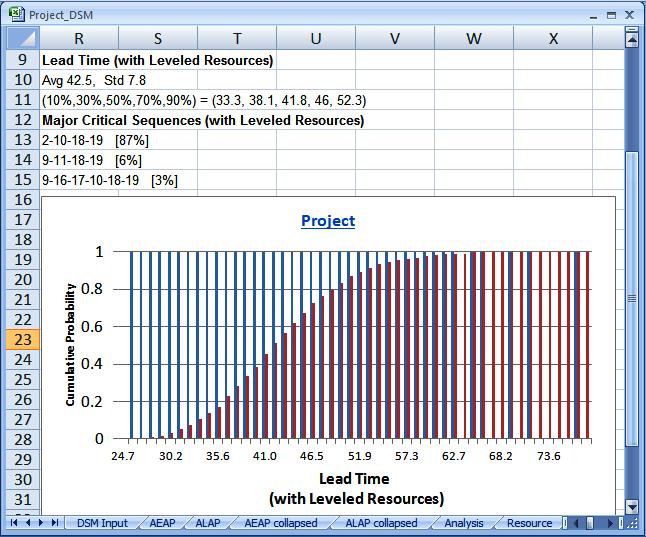The height and width of the screenshot is (537, 646).
Task: Select column T header
Action: click(x=237, y=38)
